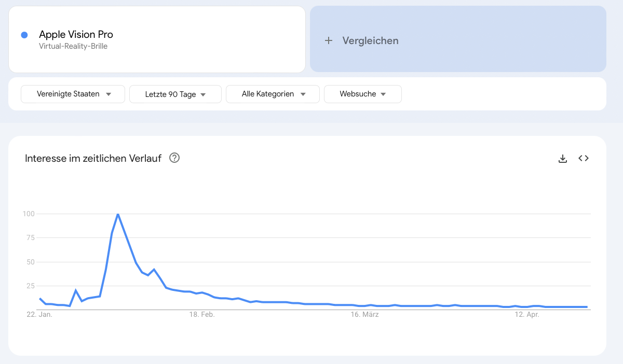Download the interest over time chart data
The width and height of the screenshot is (623, 364).
(x=562, y=159)
